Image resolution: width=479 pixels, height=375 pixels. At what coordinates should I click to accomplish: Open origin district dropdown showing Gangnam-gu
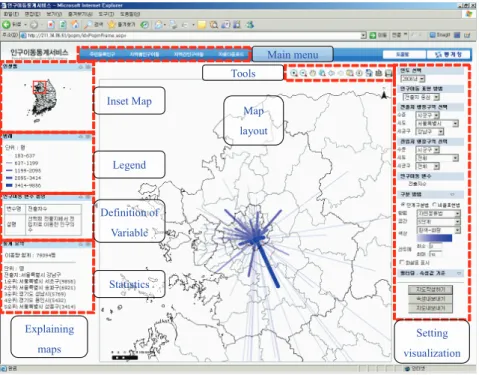tap(429, 132)
